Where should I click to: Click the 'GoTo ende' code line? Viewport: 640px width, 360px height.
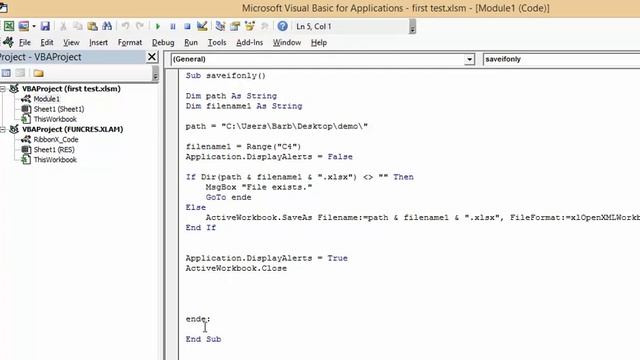[228, 198]
